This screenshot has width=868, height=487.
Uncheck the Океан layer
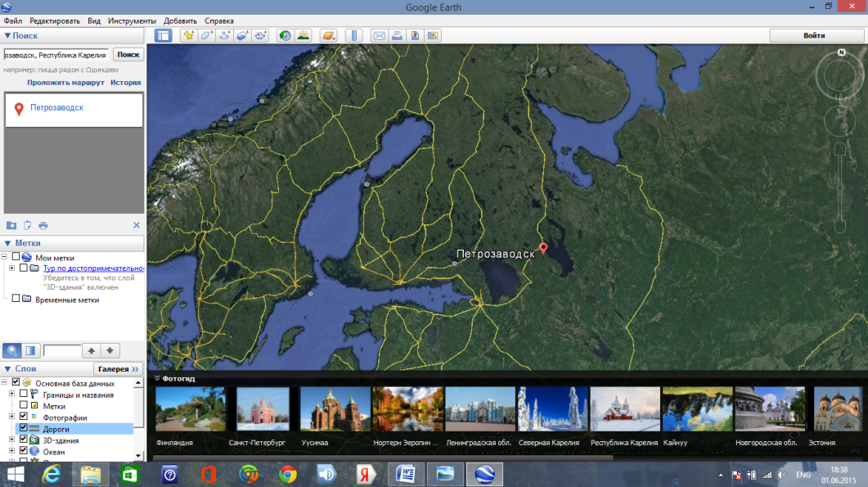click(23, 450)
